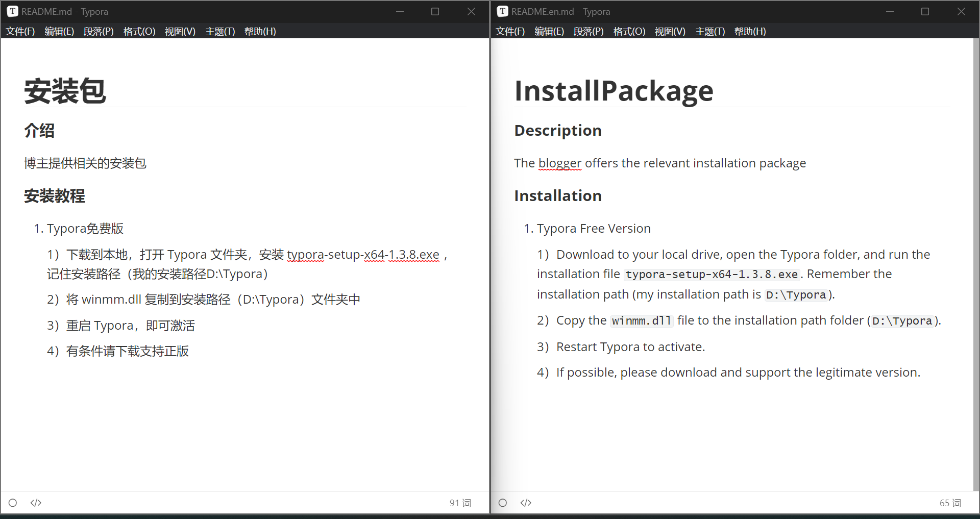Screen dimensions: 980x519
Task: Click list item Typora免费版
Action: tap(85, 229)
